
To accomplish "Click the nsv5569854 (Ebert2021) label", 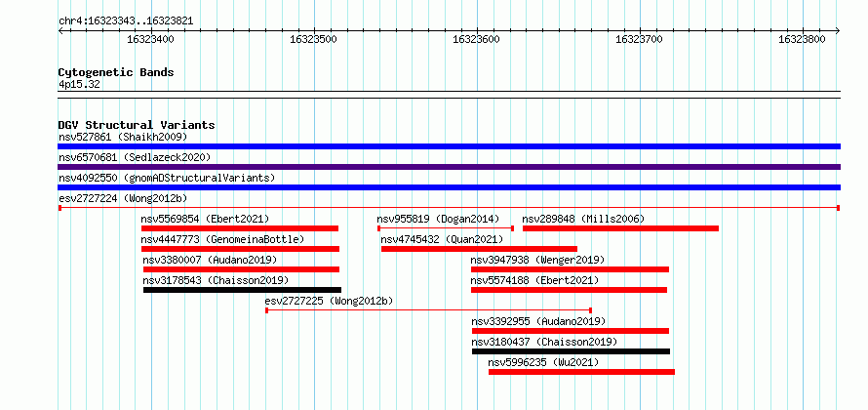I will [206, 219].
